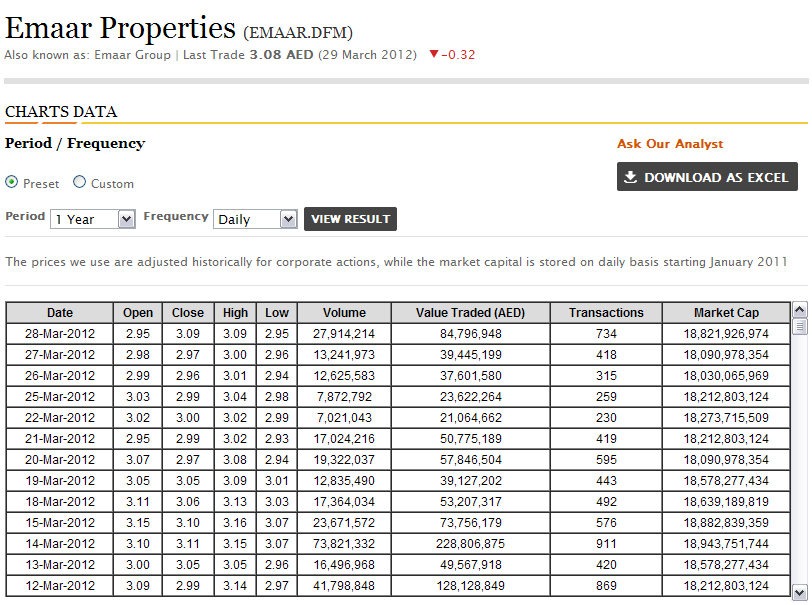The image size is (812, 605).
Task: Click the download arrow icon on Excel button
Action: [630, 177]
